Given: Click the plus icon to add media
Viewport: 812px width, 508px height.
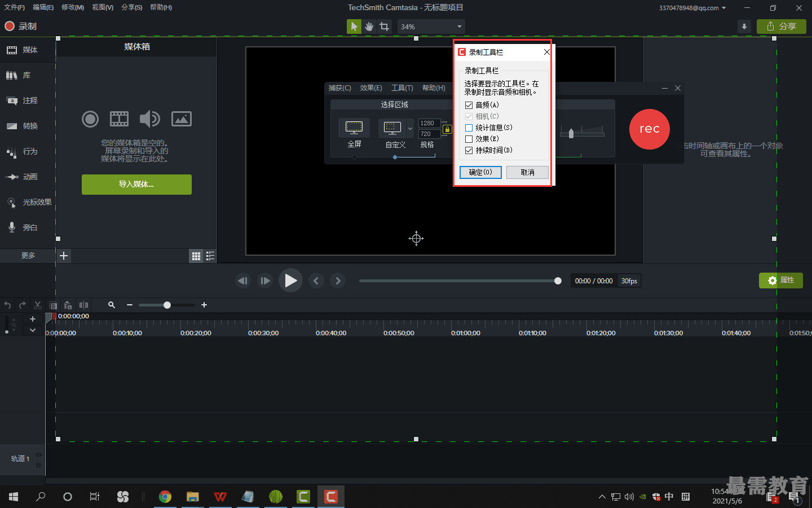Looking at the screenshot, I should pos(64,256).
